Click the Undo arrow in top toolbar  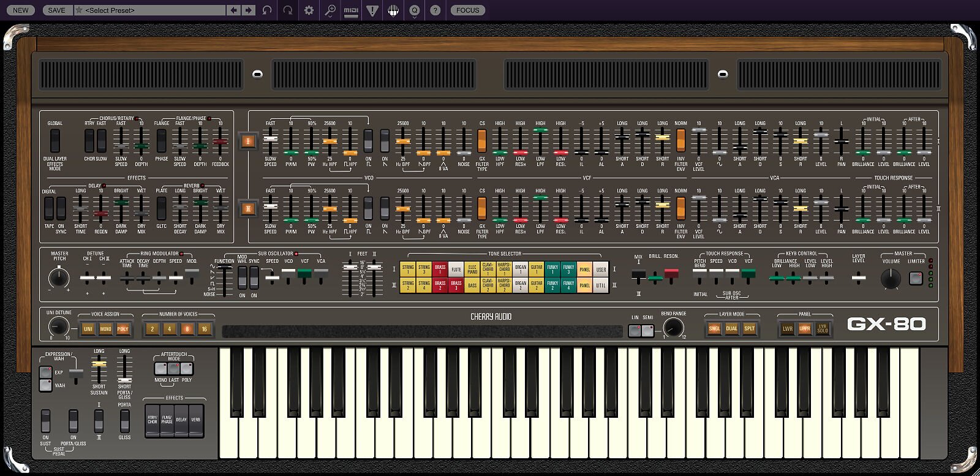(267, 10)
